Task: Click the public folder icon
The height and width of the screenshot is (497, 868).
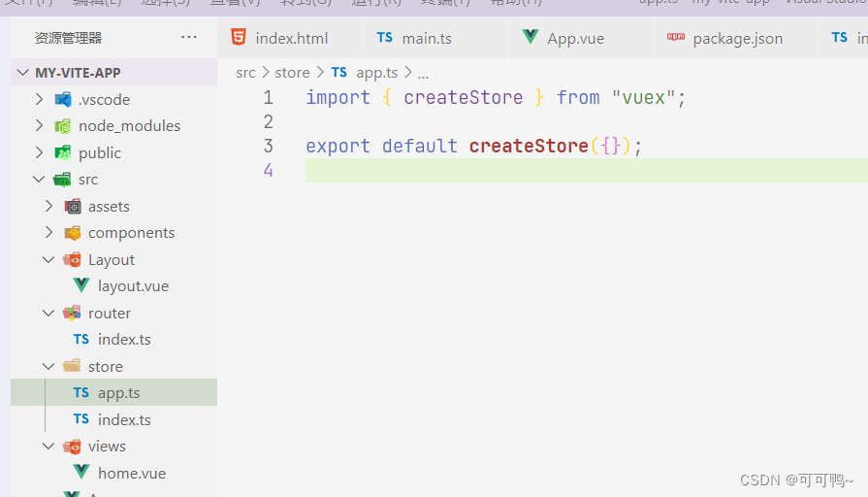Action: point(63,152)
